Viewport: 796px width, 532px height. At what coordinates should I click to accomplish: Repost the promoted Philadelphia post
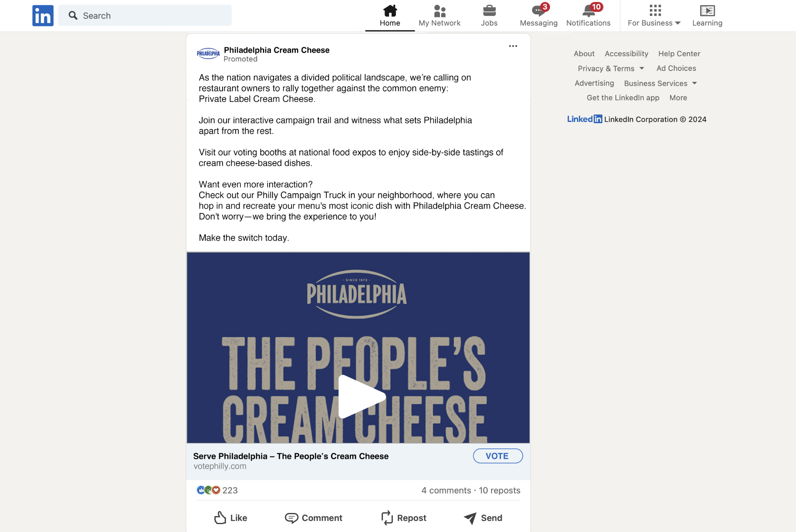tap(404, 518)
